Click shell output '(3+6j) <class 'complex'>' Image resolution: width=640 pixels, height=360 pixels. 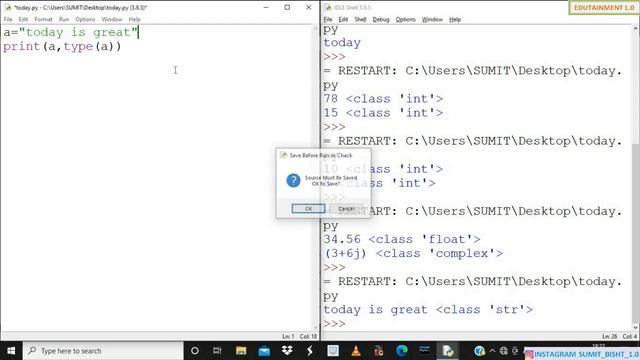click(413, 253)
